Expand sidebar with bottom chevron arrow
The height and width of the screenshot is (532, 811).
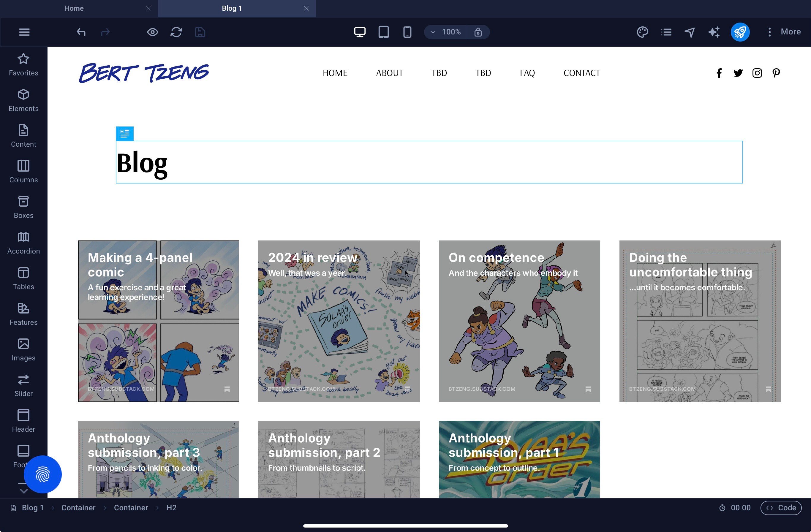pos(23,491)
